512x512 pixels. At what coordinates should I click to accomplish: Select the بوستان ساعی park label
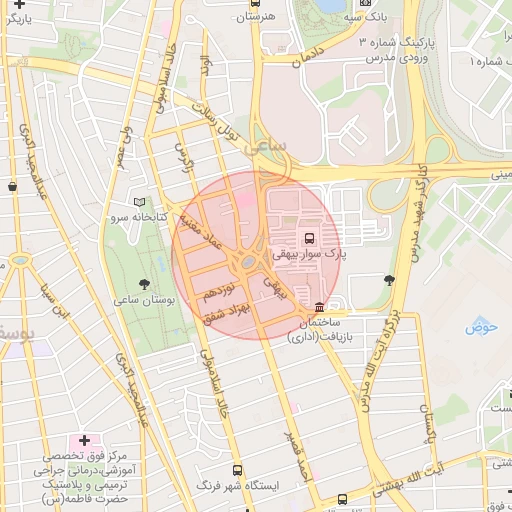click(x=144, y=300)
